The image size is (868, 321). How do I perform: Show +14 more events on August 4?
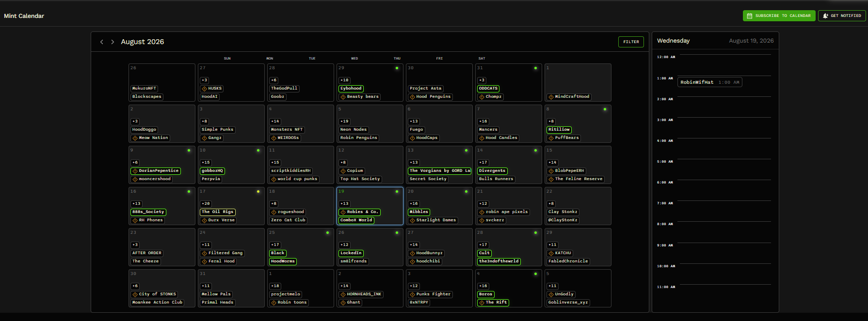[275, 122]
